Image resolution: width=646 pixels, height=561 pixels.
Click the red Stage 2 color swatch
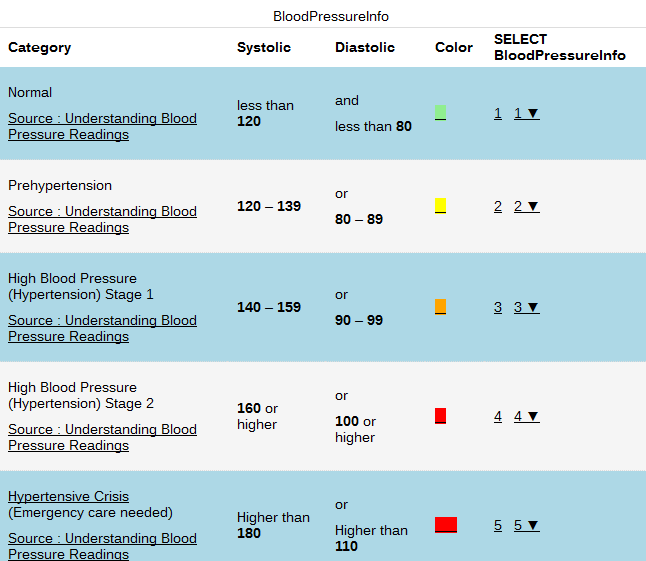[x=440, y=416]
